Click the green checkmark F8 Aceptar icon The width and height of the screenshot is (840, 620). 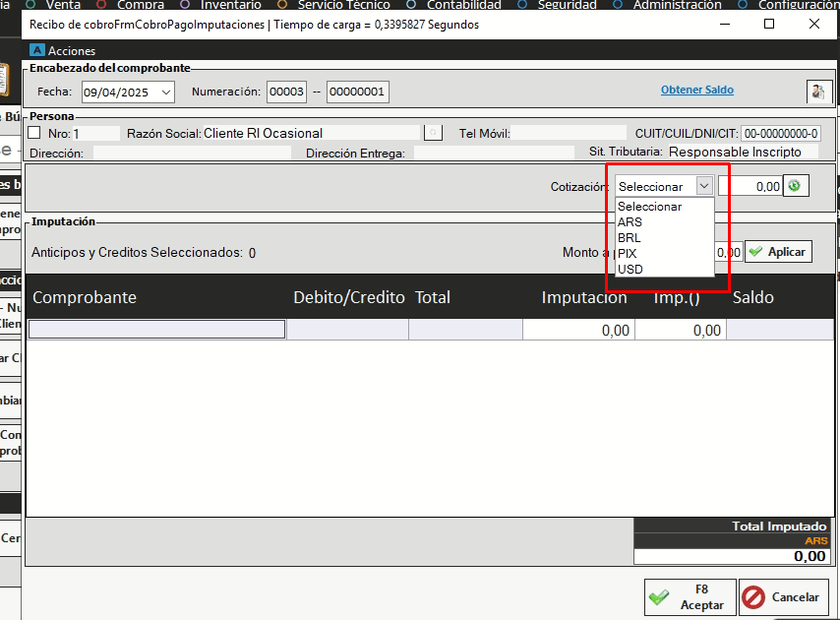[659, 597]
